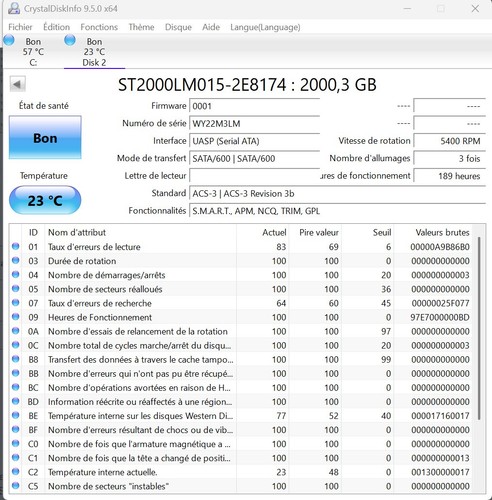Click the Firmware field showing 0001
The image size is (492, 500).
pyautogui.click(x=255, y=106)
